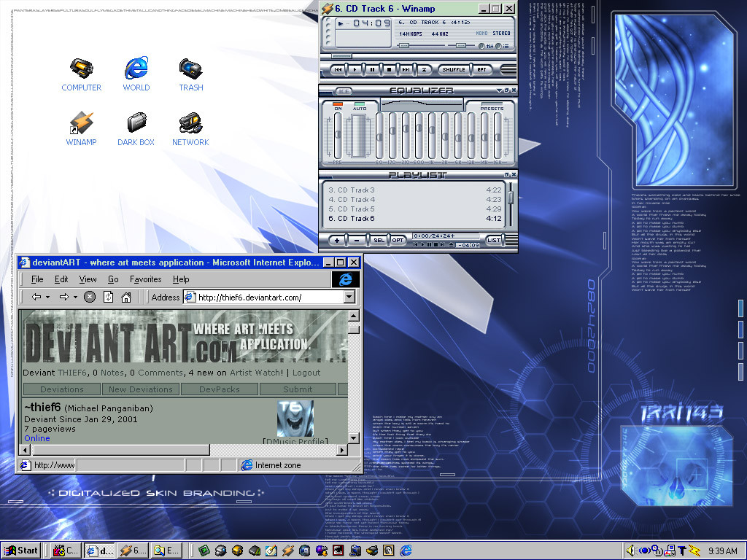Open the Forward history dropdown arrow
The width and height of the screenshot is (747, 560).
point(75,297)
